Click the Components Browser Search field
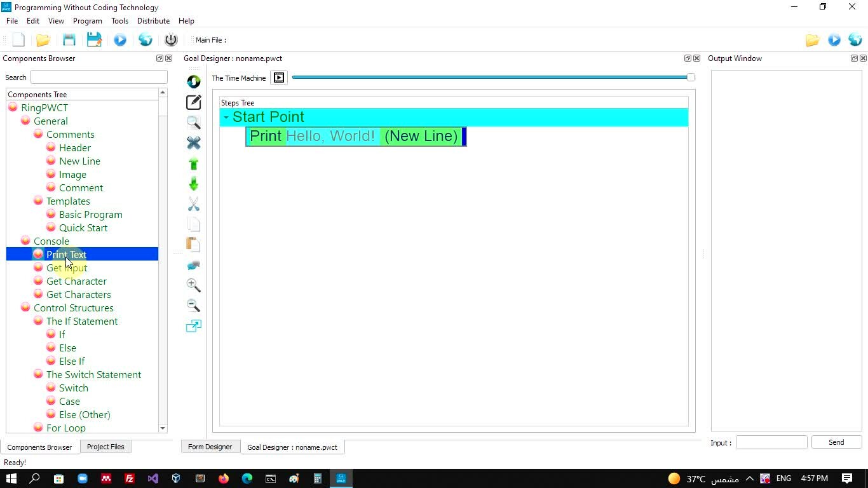 pyautogui.click(x=98, y=77)
